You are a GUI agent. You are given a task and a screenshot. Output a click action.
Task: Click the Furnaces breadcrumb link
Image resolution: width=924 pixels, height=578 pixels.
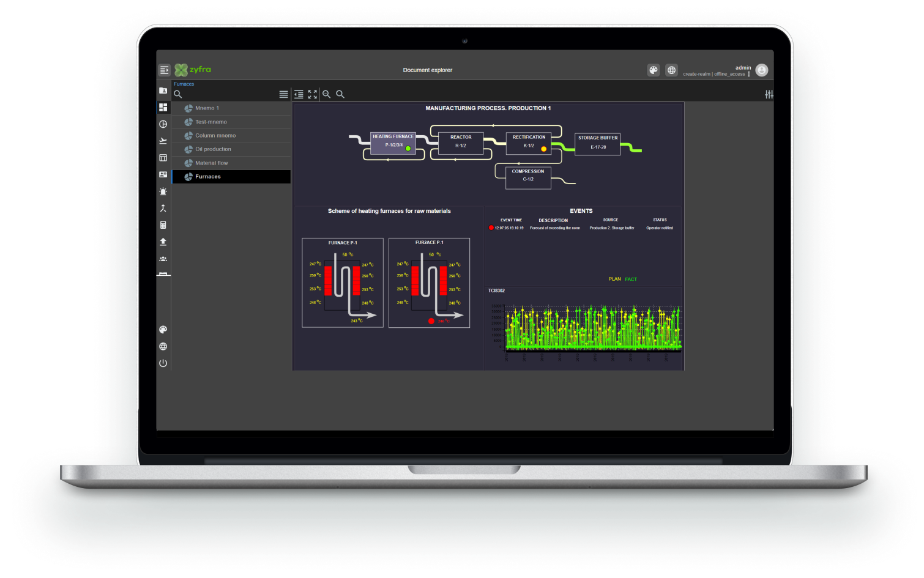click(184, 84)
